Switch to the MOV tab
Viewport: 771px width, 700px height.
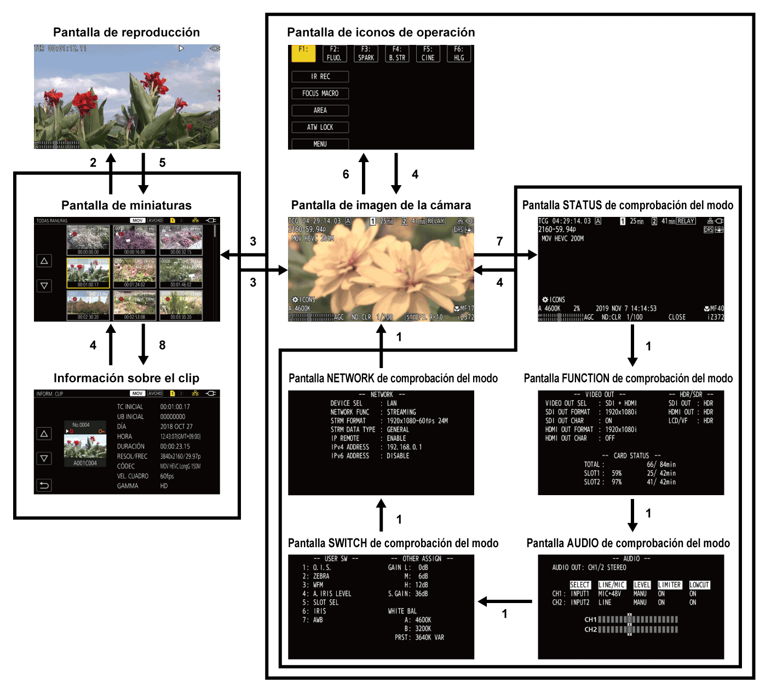click(x=137, y=220)
